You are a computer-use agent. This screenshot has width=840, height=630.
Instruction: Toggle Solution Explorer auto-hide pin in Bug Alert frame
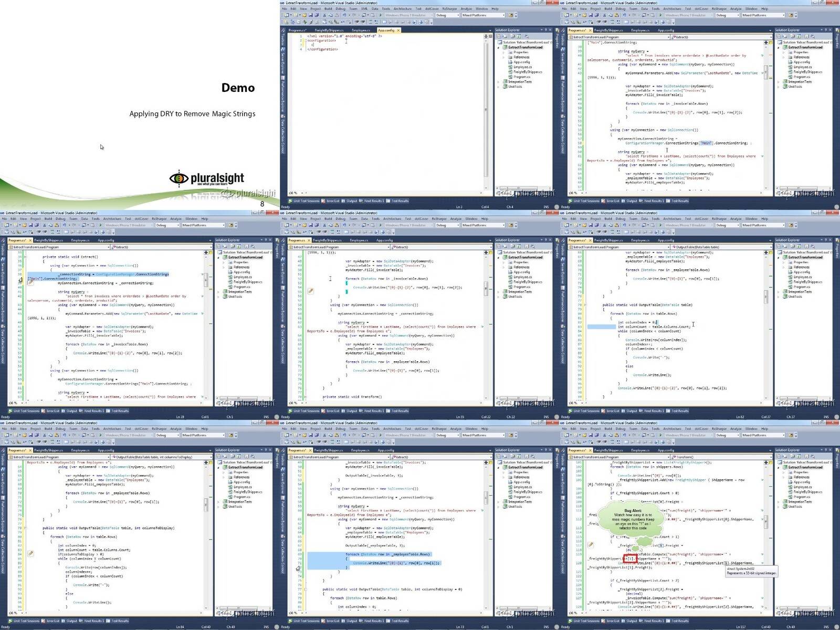click(x=826, y=450)
